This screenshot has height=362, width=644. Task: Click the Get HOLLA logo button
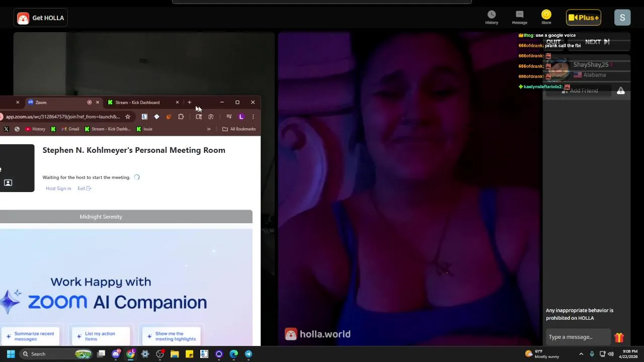click(41, 18)
